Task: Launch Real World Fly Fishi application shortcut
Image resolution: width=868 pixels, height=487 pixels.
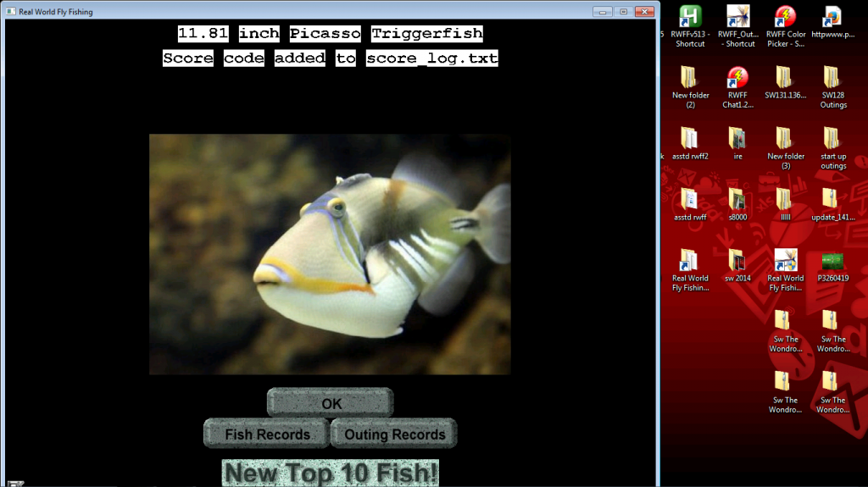Action: click(x=786, y=270)
